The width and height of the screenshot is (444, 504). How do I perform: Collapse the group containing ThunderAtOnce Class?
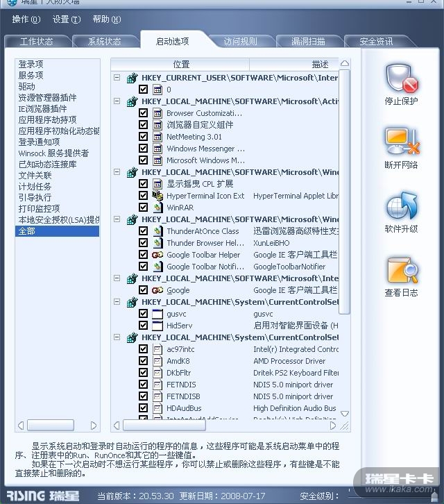click(x=117, y=219)
